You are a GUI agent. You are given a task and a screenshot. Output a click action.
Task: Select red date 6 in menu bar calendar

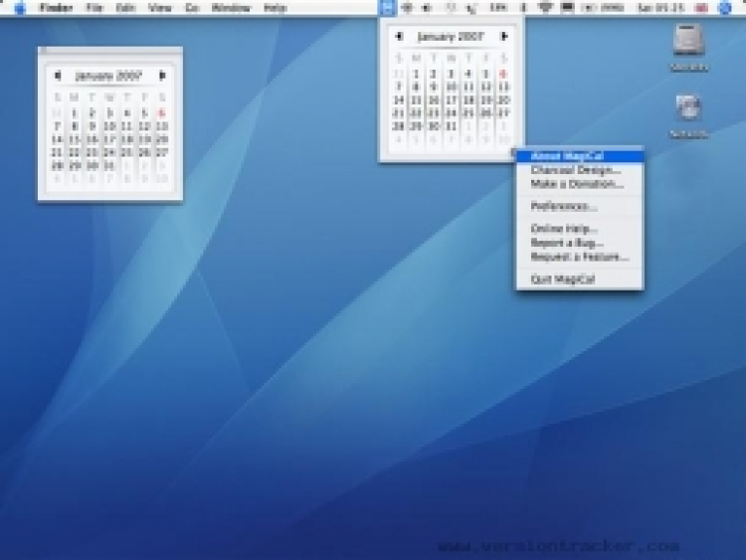[x=503, y=75]
